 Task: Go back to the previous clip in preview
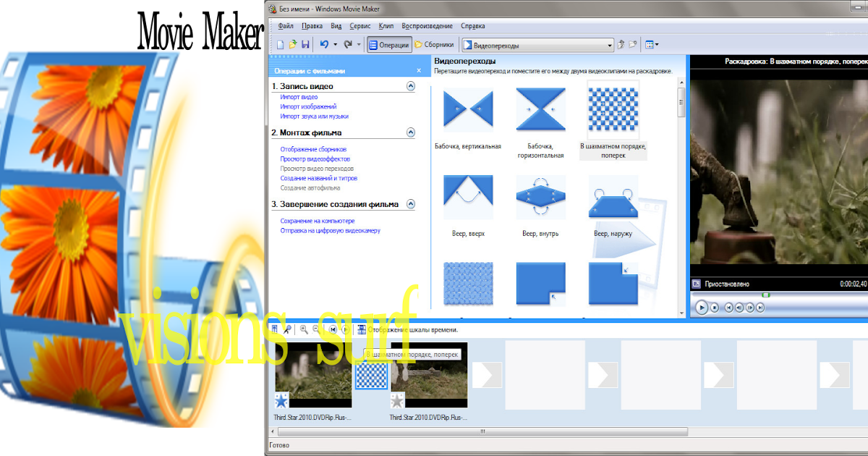coord(729,307)
